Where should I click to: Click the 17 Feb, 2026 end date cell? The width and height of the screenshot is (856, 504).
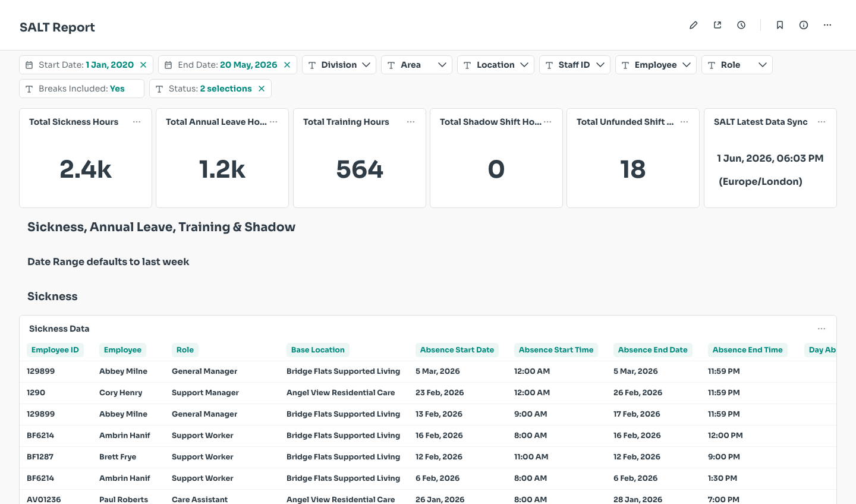(x=637, y=414)
